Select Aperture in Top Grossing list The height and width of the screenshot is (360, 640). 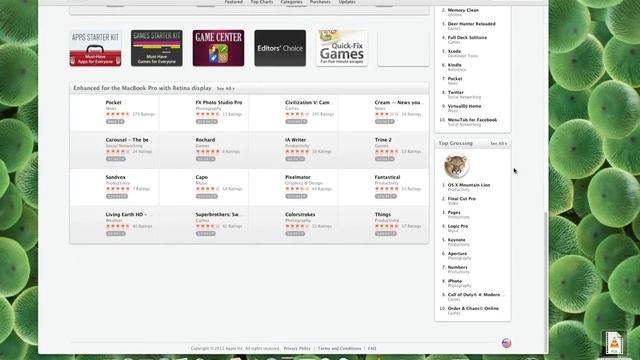pos(457,253)
